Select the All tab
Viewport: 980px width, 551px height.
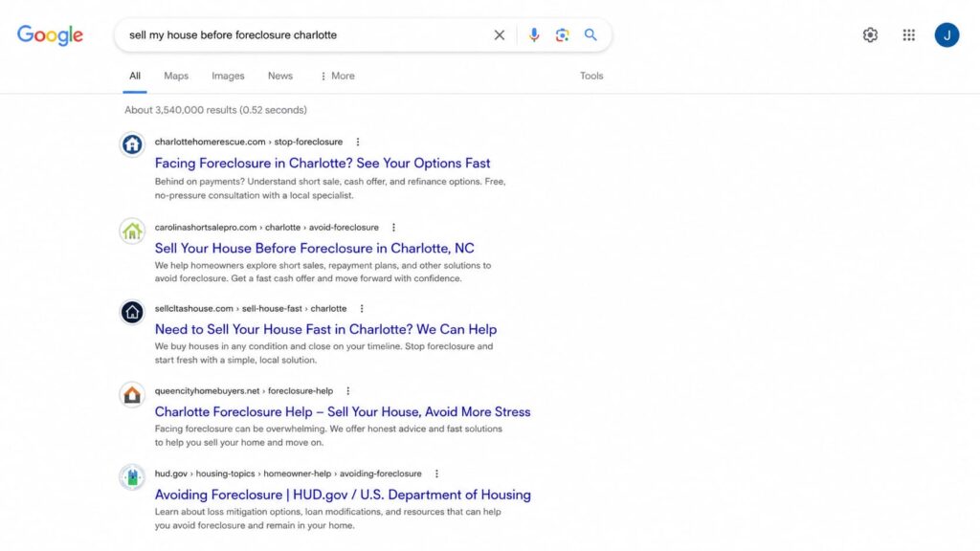pos(135,76)
